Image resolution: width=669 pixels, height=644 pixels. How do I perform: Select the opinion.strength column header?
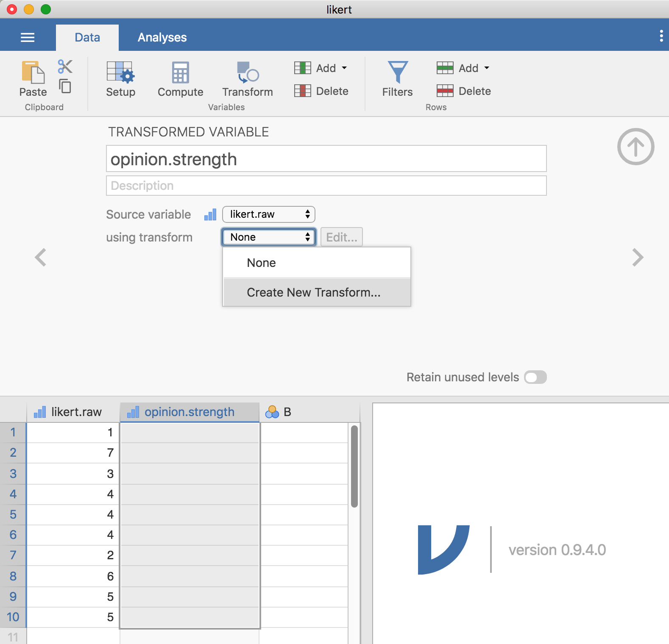(190, 412)
